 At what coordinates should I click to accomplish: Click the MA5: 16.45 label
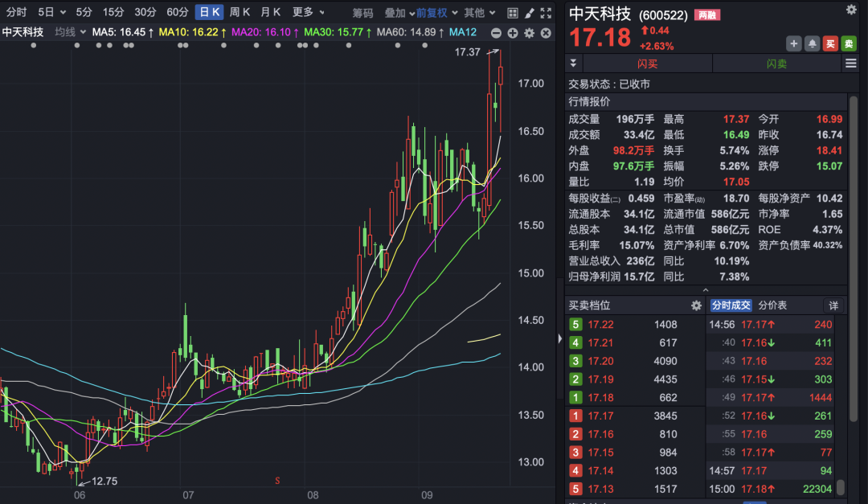(x=123, y=33)
